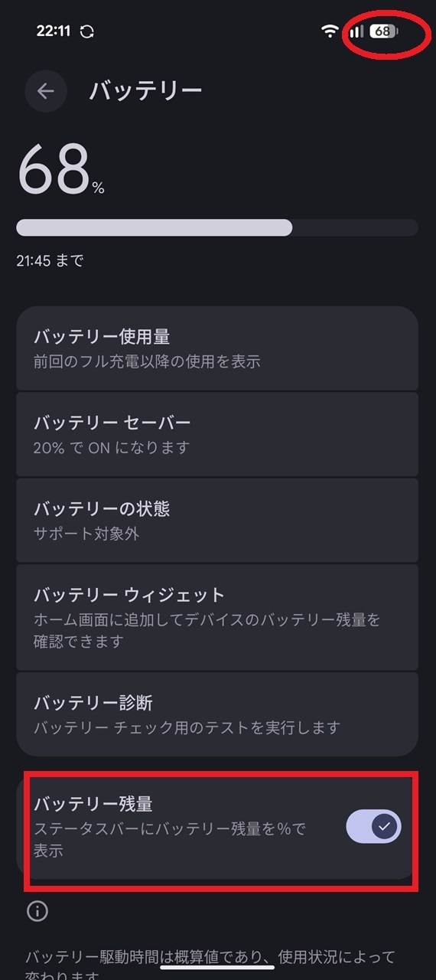The height and width of the screenshot is (980, 436).
Task: Tap the home gesture bar at bottom
Action: click(217, 967)
